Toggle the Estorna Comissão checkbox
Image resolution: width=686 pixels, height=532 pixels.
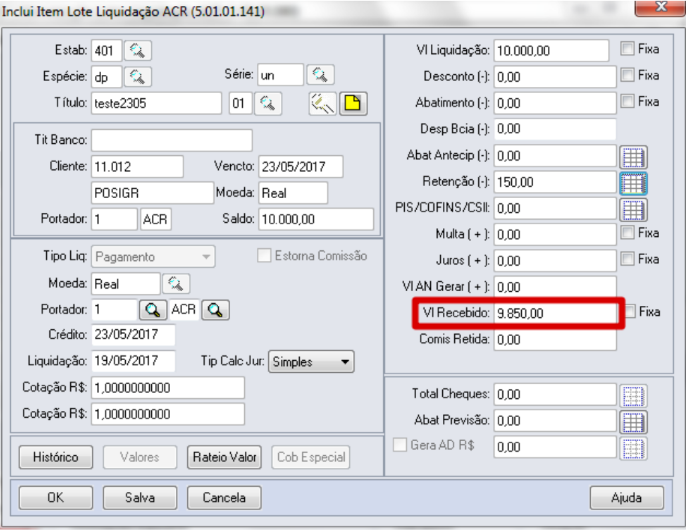(264, 256)
